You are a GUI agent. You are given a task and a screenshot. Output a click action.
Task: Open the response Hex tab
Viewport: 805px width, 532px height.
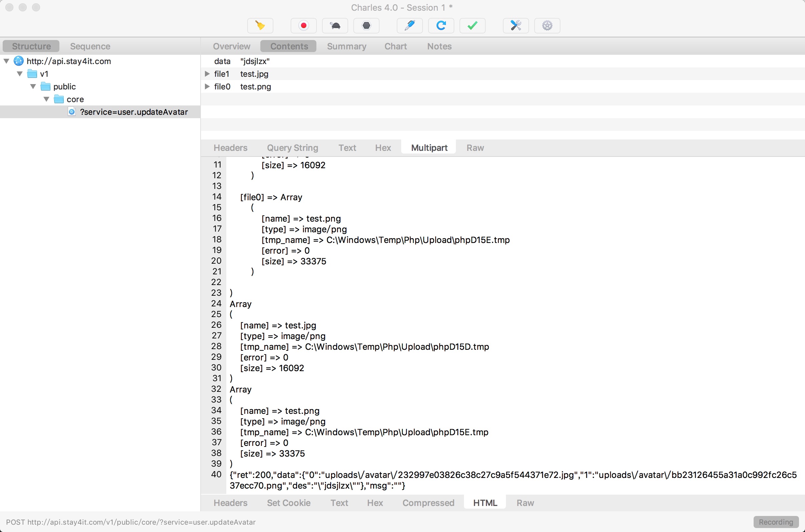point(375,503)
